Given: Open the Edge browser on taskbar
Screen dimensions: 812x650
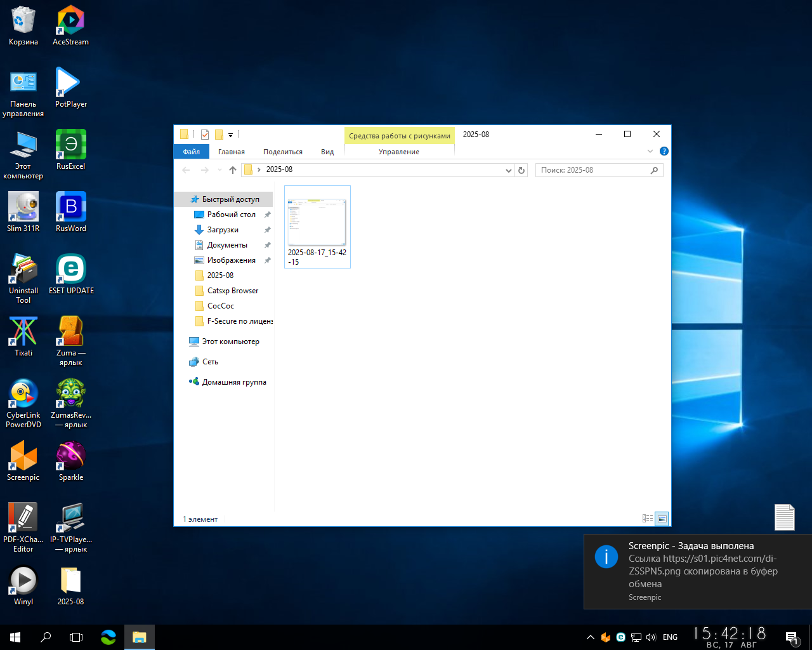Looking at the screenshot, I should point(108,637).
